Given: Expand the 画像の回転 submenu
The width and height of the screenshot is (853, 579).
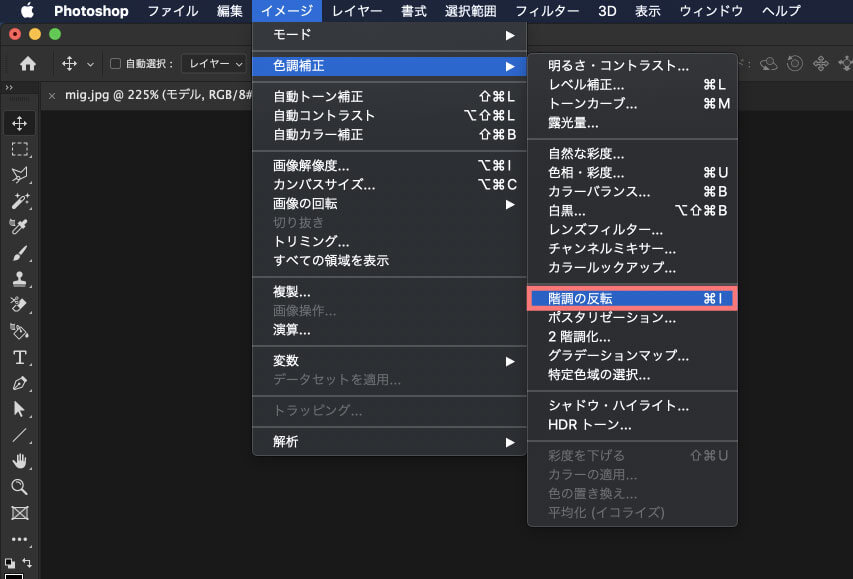Looking at the screenshot, I should 390,204.
